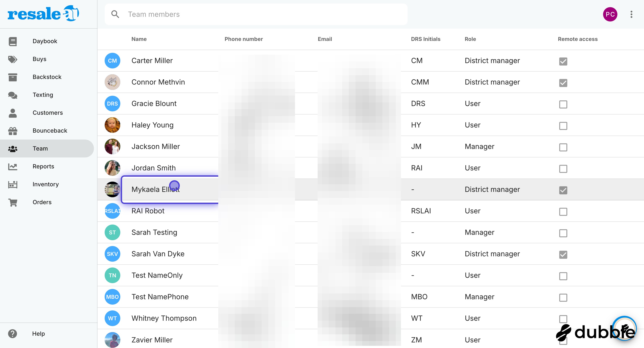Viewport: 644px width, 348px height.
Task: Click Connor Methvin's wolf avatar
Action: click(112, 82)
